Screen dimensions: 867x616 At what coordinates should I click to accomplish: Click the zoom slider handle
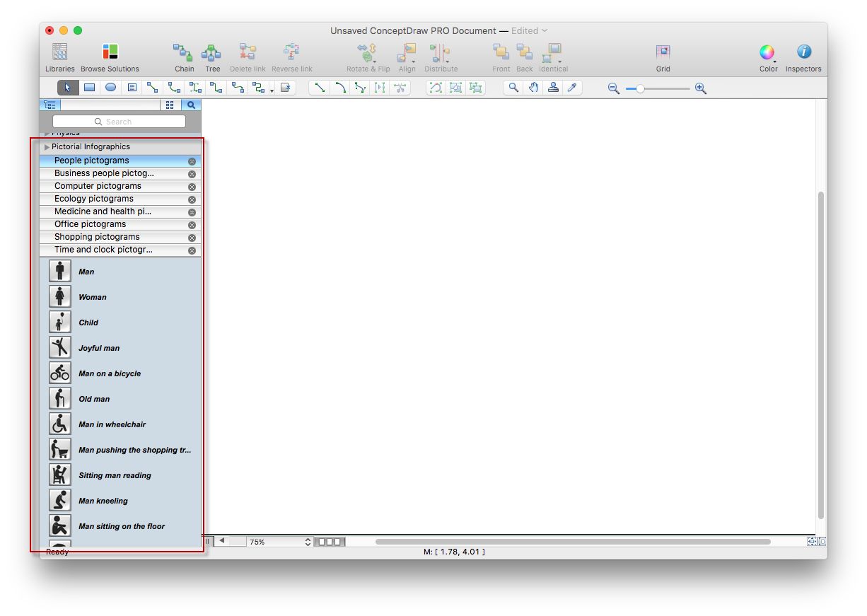point(640,88)
